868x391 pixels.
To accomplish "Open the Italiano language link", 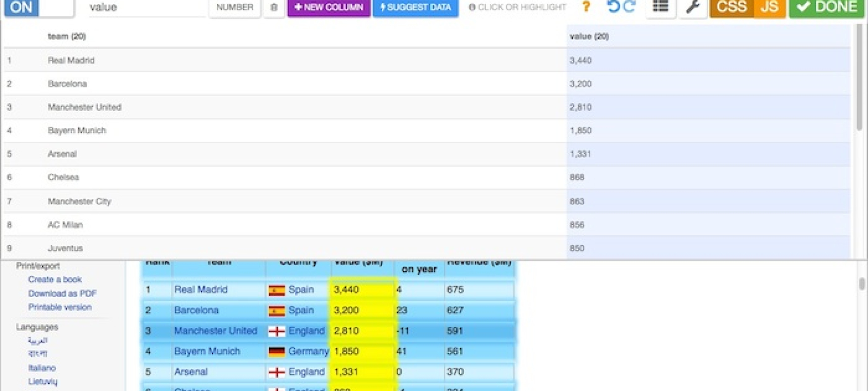I will tap(42, 368).
